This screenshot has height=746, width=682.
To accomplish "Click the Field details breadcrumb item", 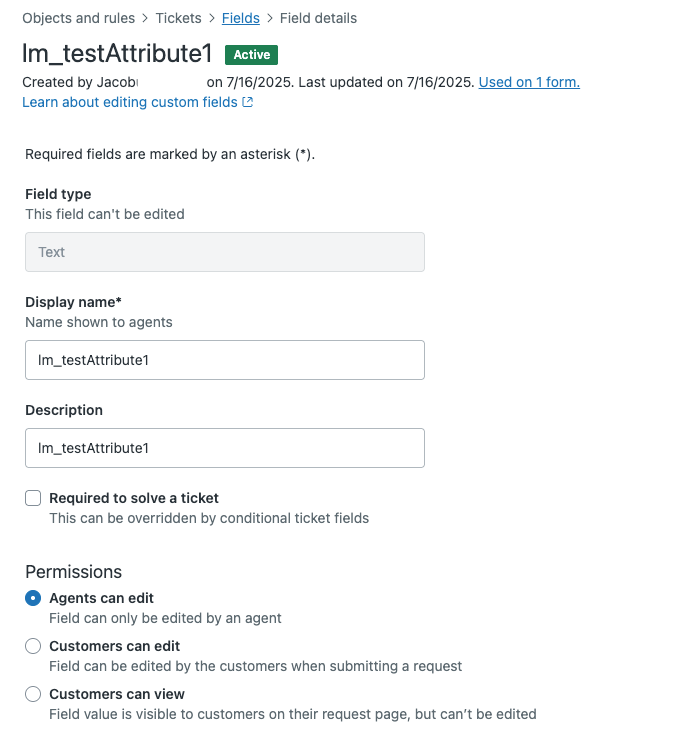I will [x=318, y=18].
